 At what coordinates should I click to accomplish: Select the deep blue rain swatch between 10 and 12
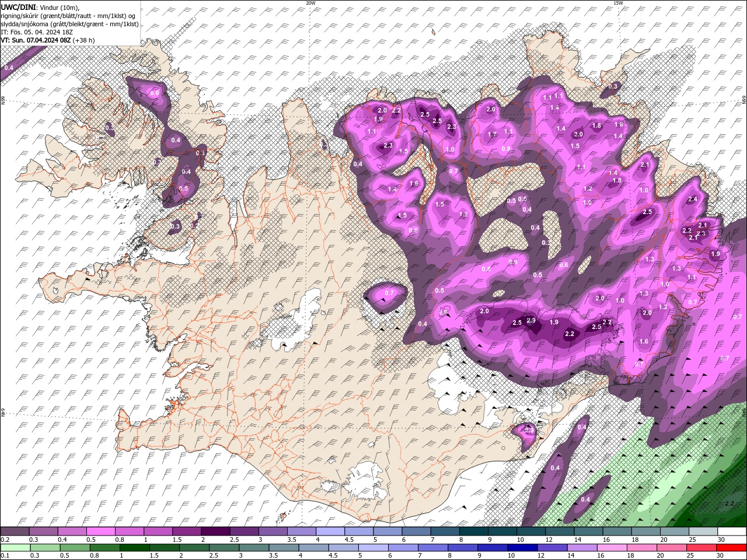[x=523, y=548]
